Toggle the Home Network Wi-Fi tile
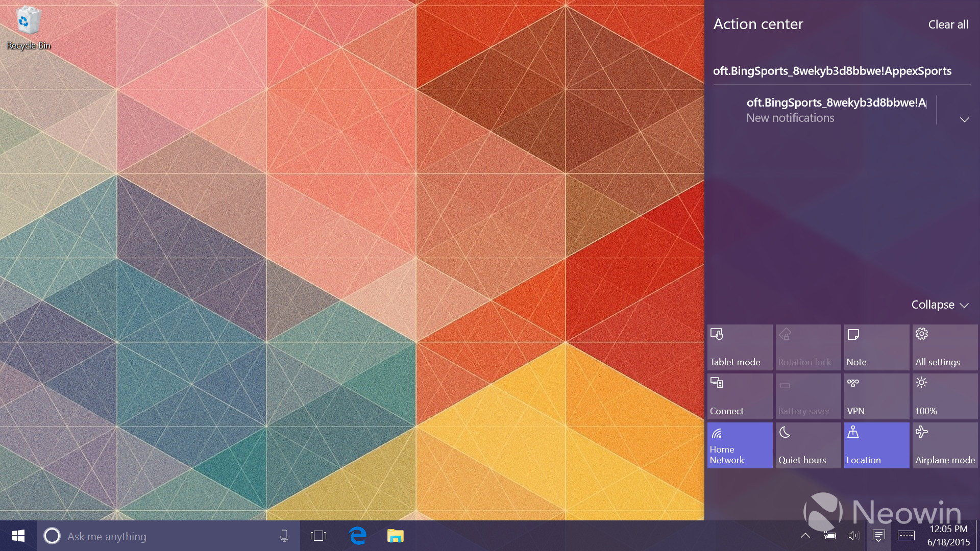 (740, 445)
